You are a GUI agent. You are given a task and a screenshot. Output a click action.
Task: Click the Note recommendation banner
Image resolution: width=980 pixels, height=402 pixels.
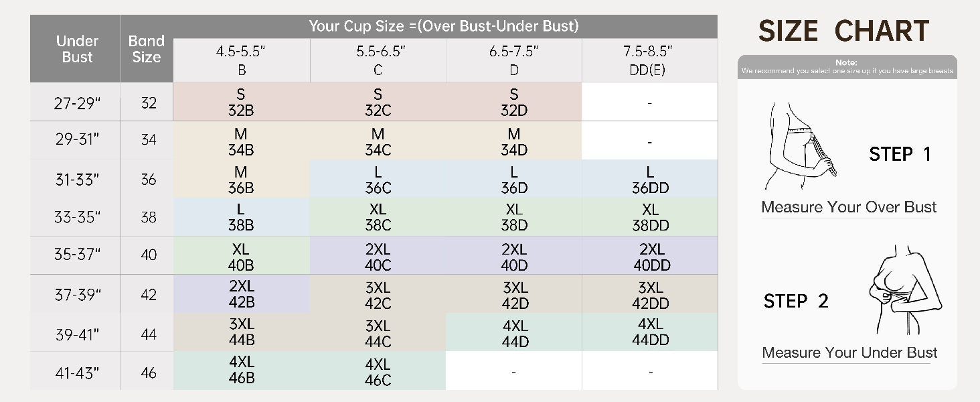click(847, 67)
